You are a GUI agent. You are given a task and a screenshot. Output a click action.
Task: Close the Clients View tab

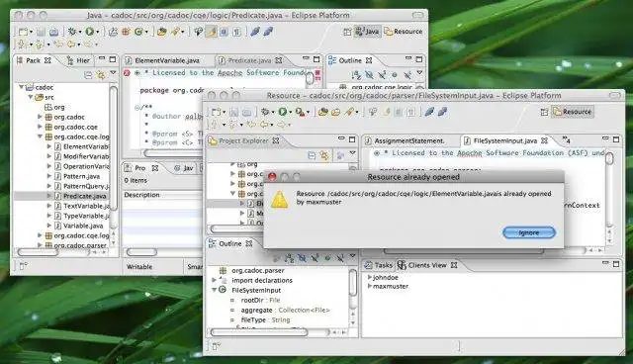tap(454, 265)
